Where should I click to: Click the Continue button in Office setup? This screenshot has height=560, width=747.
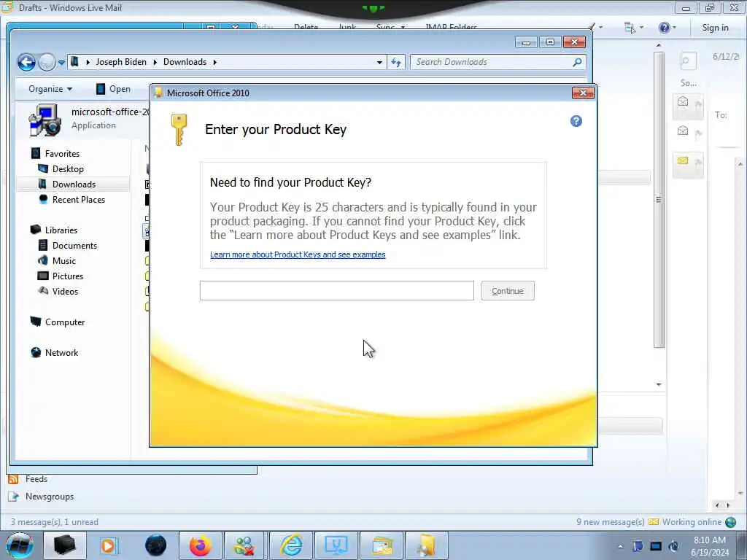click(508, 291)
